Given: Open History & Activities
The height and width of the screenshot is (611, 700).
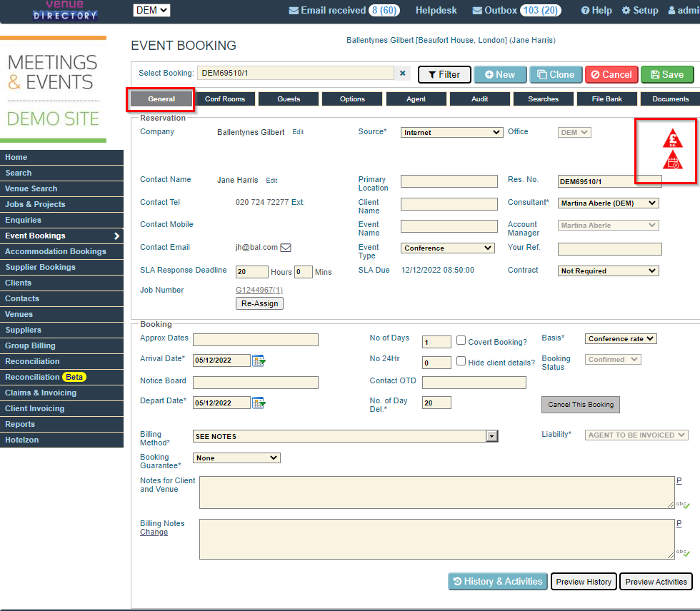Looking at the screenshot, I should 497,581.
